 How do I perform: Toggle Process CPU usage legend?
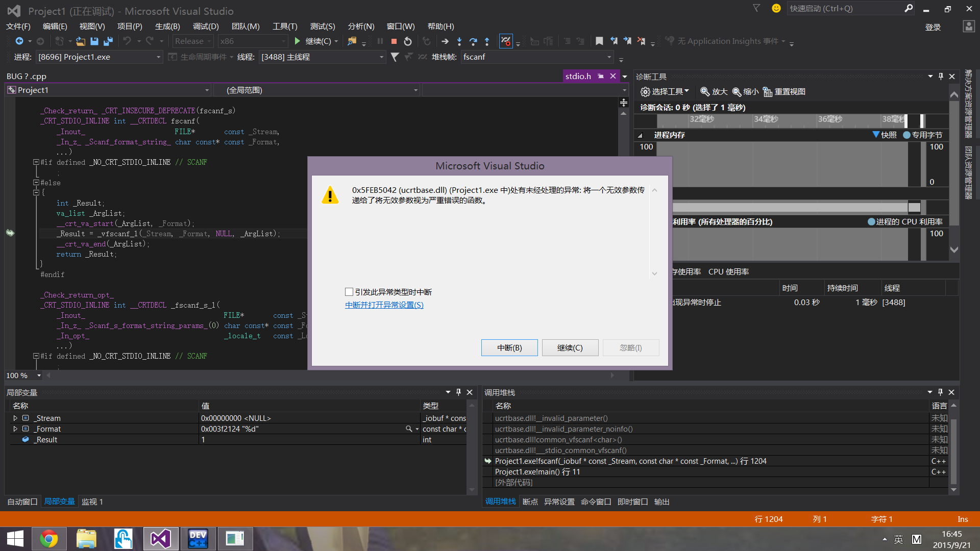[x=905, y=221]
